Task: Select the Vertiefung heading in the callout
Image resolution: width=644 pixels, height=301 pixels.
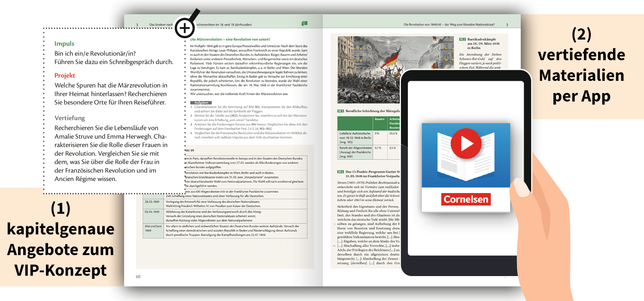Action: pos(70,118)
